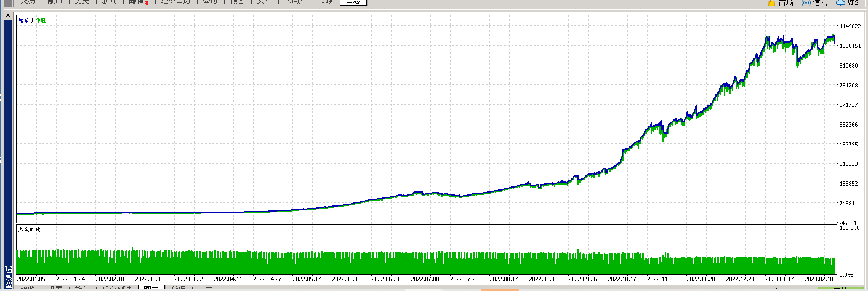Open the 文章 (Articles) tab
The image size is (868, 291).
coord(264,2)
